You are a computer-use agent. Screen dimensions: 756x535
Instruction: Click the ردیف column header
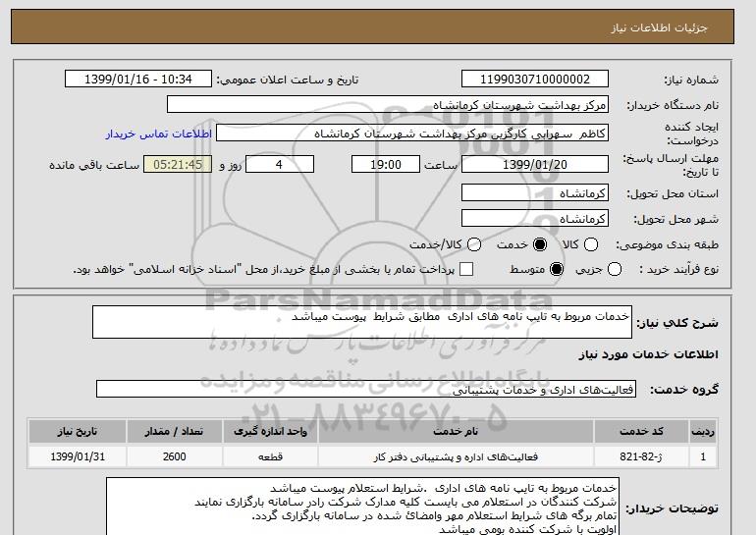pyautogui.click(x=703, y=431)
